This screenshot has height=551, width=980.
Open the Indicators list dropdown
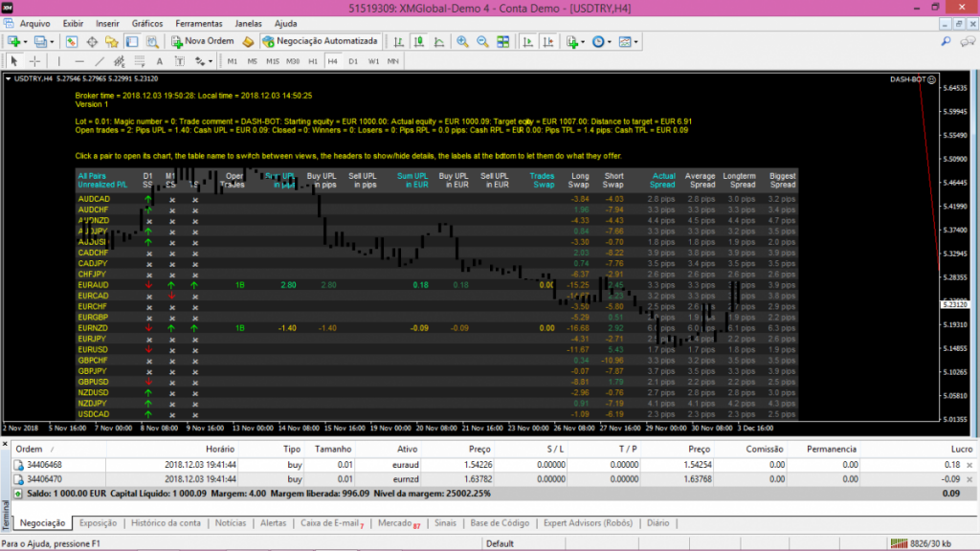point(575,41)
